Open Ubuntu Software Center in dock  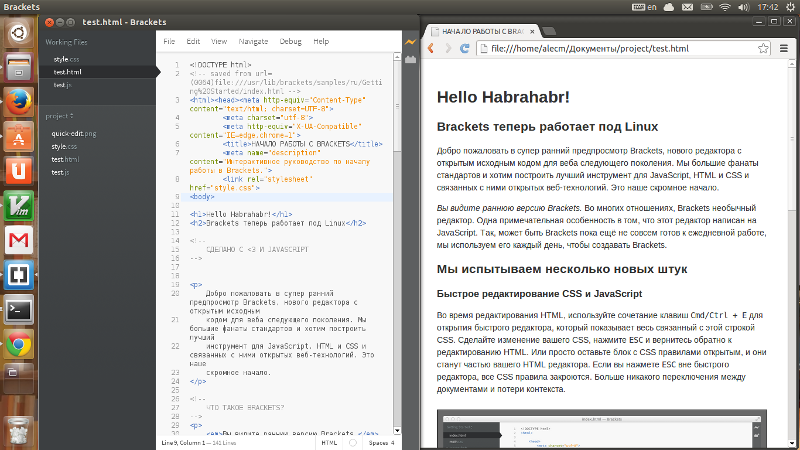18,137
